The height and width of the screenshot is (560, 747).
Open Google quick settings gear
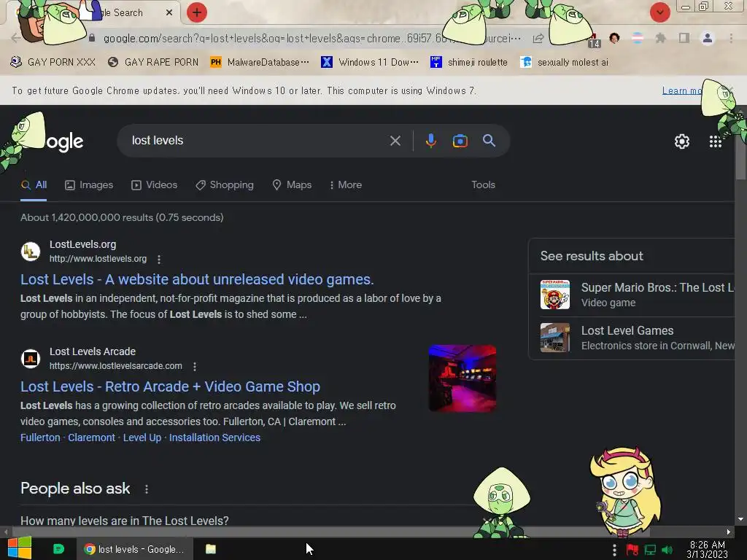[682, 141]
